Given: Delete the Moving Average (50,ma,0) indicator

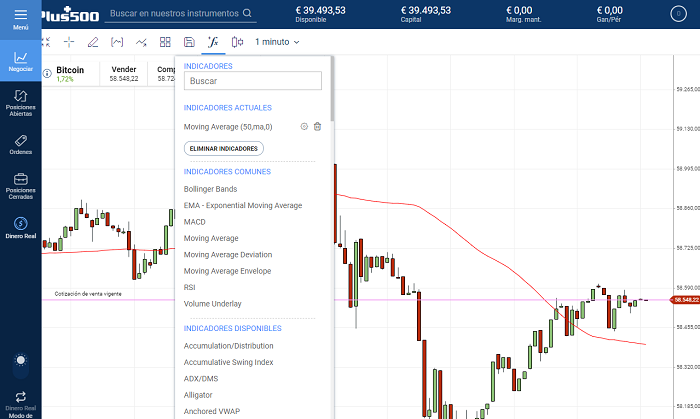Looking at the screenshot, I should [x=317, y=127].
